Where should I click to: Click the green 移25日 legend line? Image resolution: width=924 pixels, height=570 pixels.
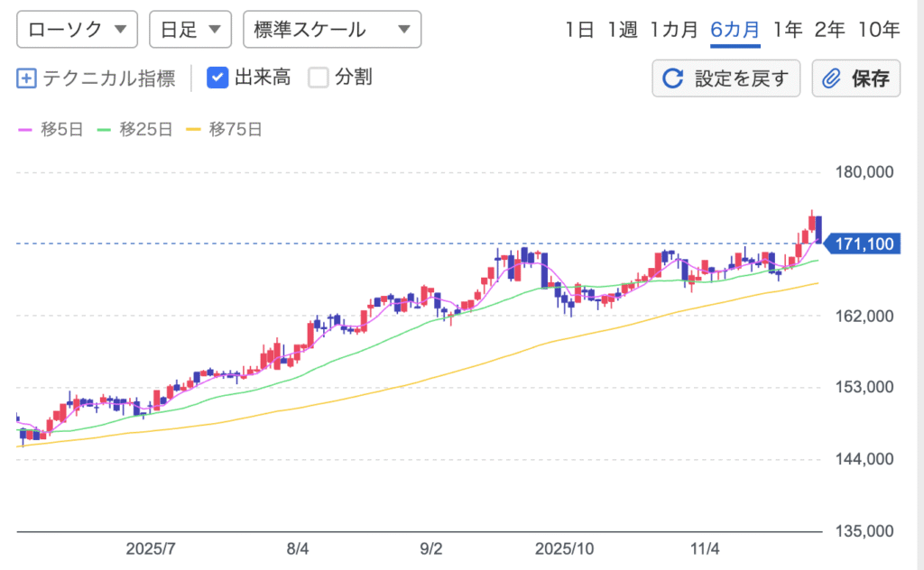pos(104,130)
